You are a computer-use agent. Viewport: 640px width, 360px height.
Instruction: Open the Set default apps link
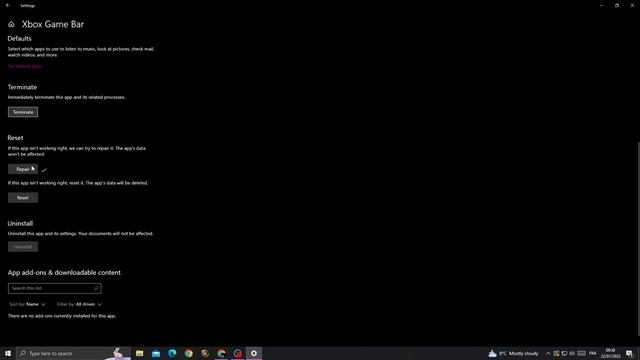point(25,66)
